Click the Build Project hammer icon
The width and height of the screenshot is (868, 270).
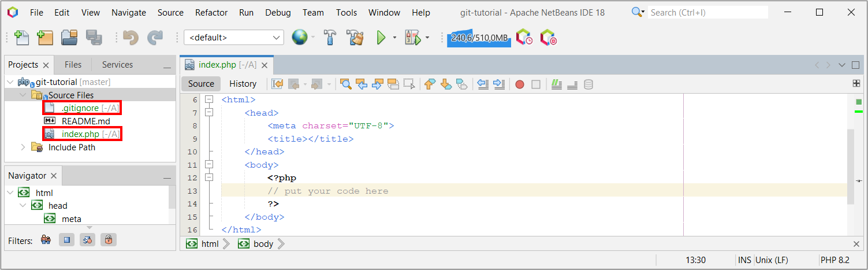click(330, 38)
